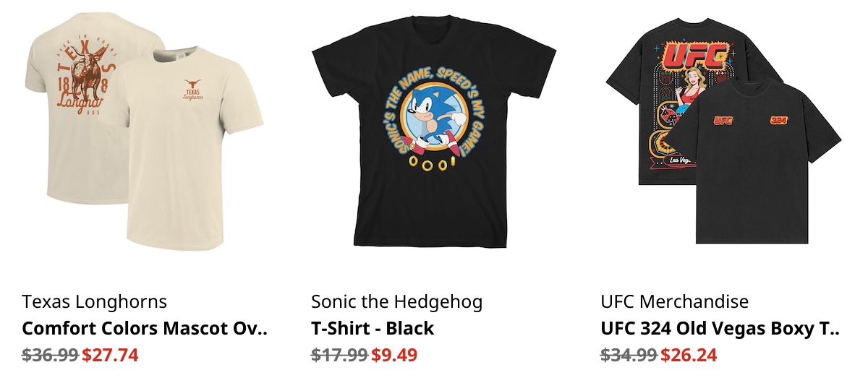Select the Sonic the Hedgehog brand label
Screen dimensions: 868x383
[x=397, y=301]
